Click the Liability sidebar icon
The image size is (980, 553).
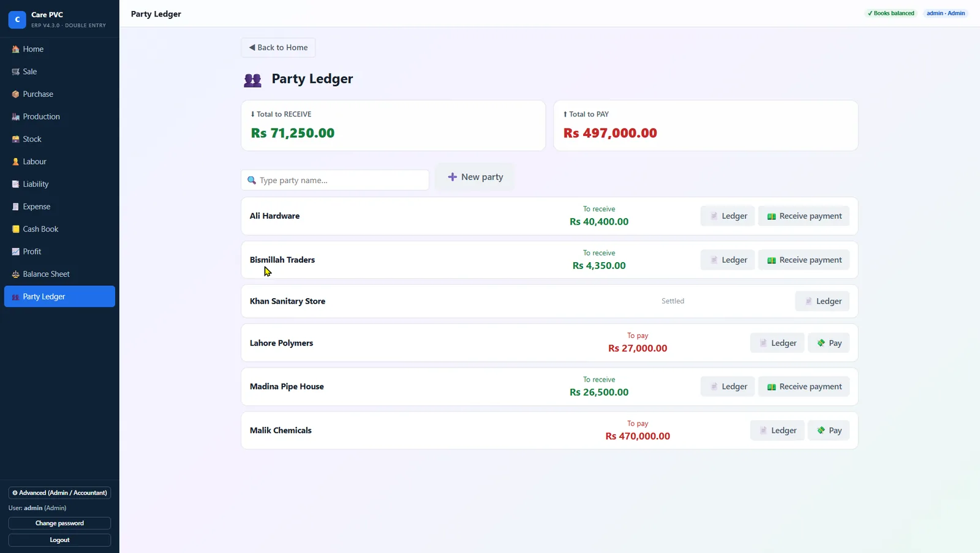16,184
